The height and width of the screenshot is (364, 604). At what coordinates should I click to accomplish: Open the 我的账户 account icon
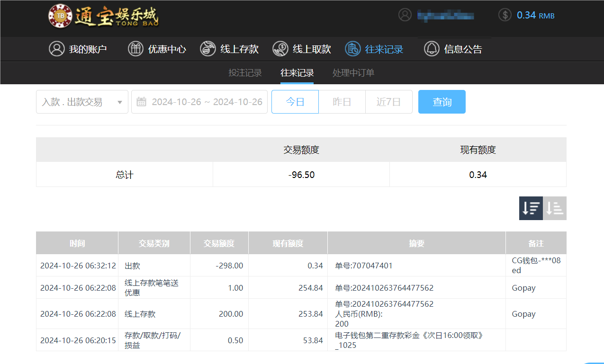point(57,49)
